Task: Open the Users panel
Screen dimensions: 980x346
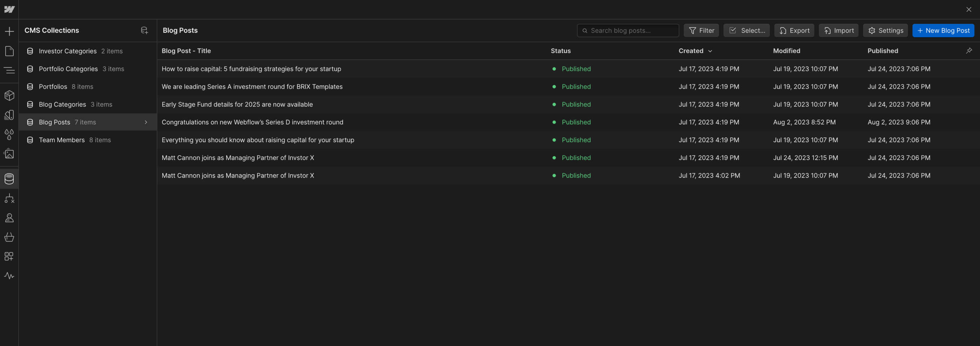Action: (9, 217)
